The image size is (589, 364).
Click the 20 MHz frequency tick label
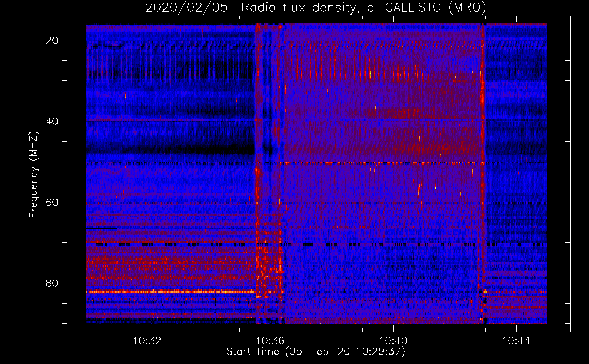52,40
